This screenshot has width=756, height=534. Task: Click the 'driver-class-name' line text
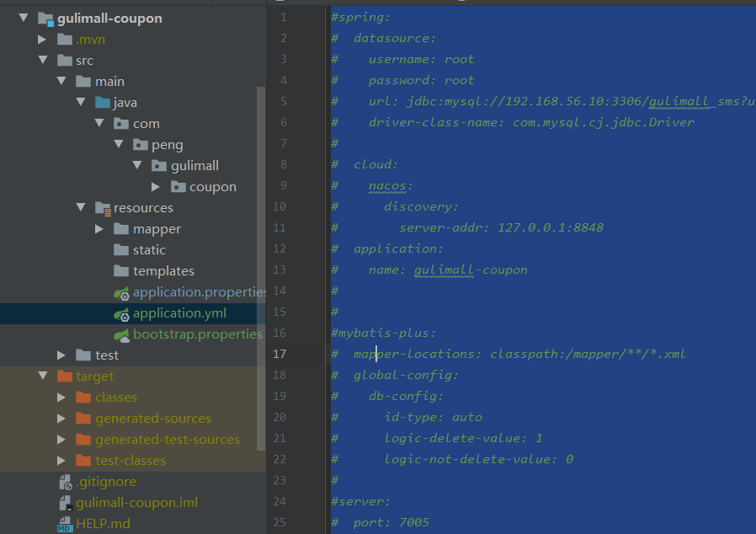pyautogui.click(x=531, y=122)
